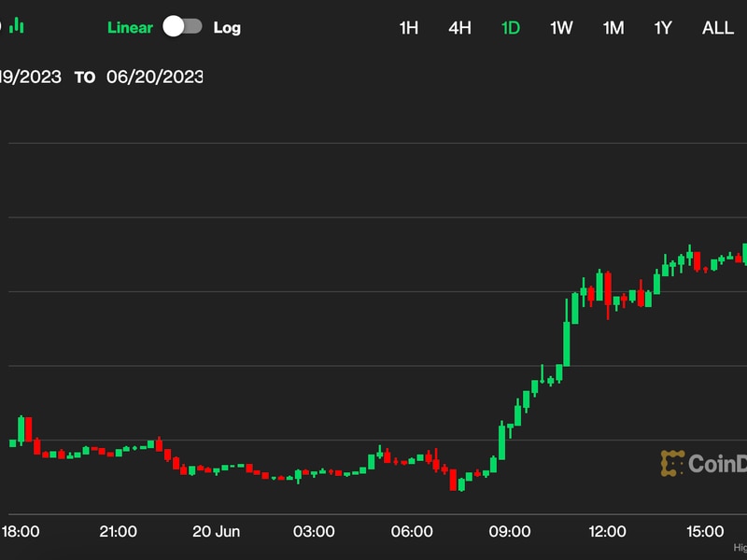
Task: Select the Linear scale label
Action: (x=130, y=28)
